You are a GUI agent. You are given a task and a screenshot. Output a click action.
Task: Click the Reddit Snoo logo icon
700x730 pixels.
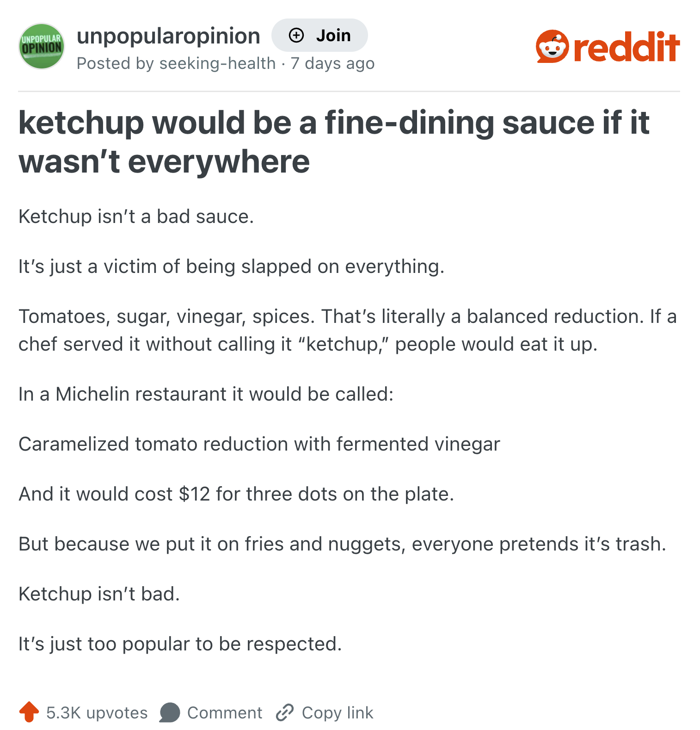(552, 46)
